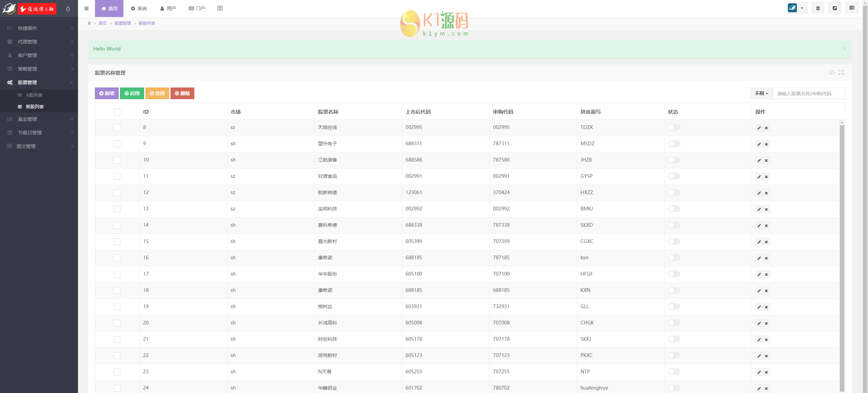Click settings list icon at top right corner
This screenshot has width=868, height=393.
click(x=852, y=8)
